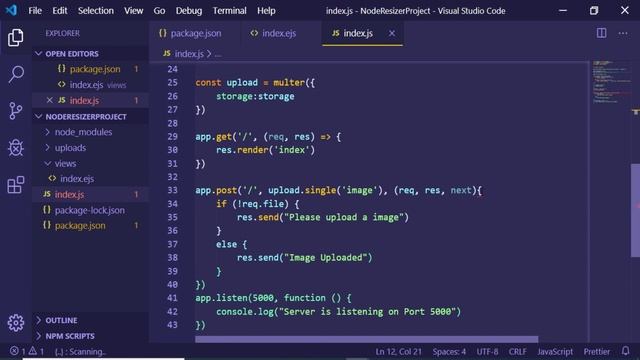Click the EXPLORER panel title

coord(62,33)
